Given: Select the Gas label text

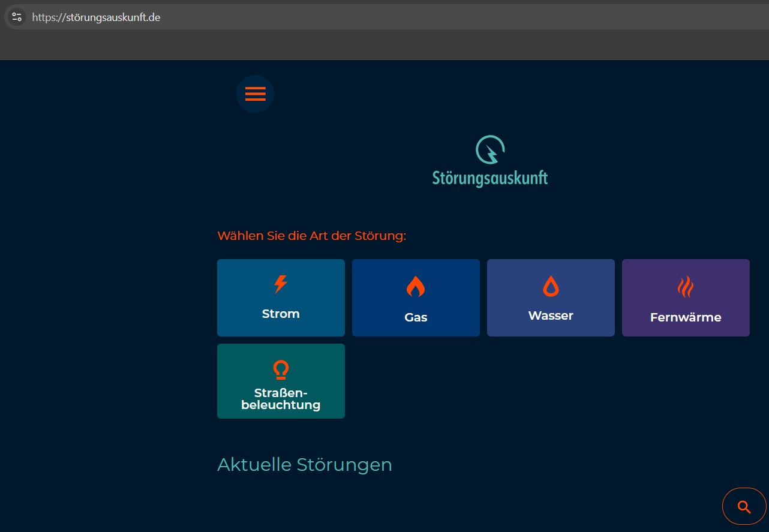Looking at the screenshot, I should click(416, 317).
